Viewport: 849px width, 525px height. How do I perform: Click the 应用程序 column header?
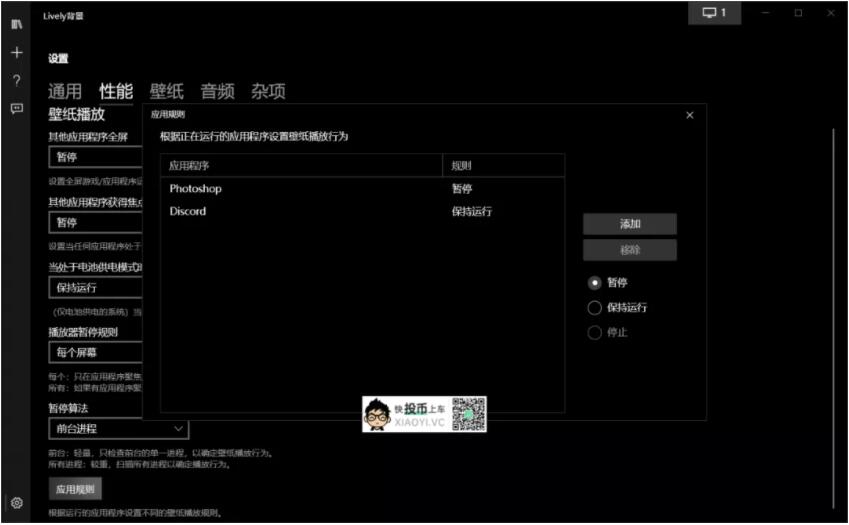pos(302,166)
